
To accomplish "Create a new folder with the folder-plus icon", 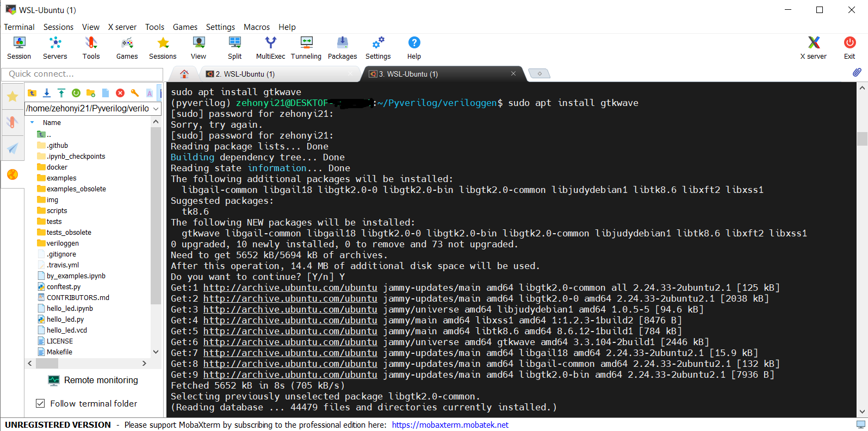I will pyautogui.click(x=91, y=93).
